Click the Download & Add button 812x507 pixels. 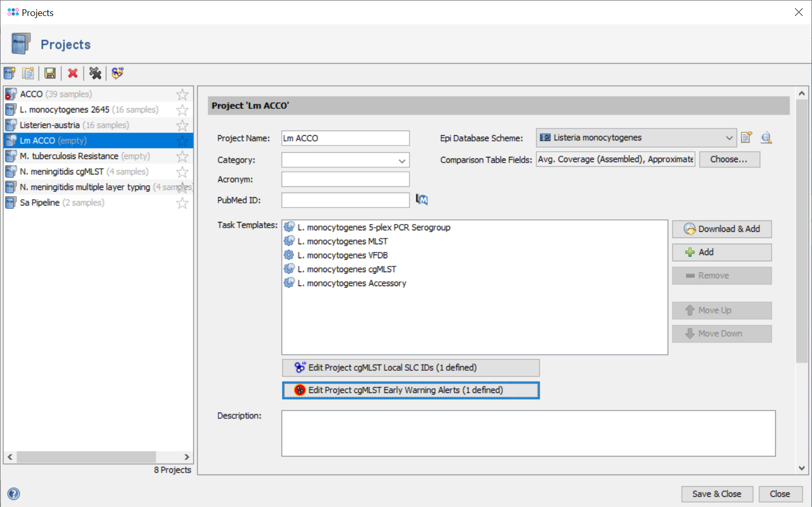pyautogui.click(x=721, y=229)
